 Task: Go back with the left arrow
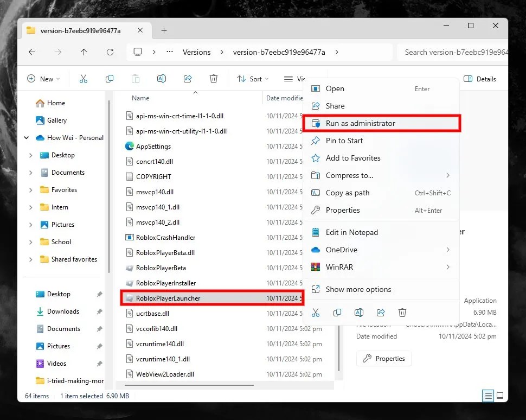click(x=32, y=52)
